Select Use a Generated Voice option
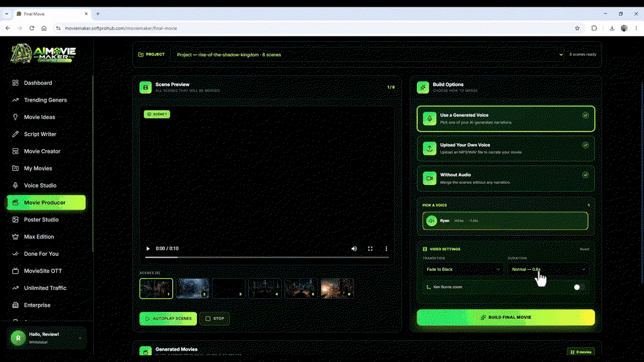 click(x=505, y=118)
